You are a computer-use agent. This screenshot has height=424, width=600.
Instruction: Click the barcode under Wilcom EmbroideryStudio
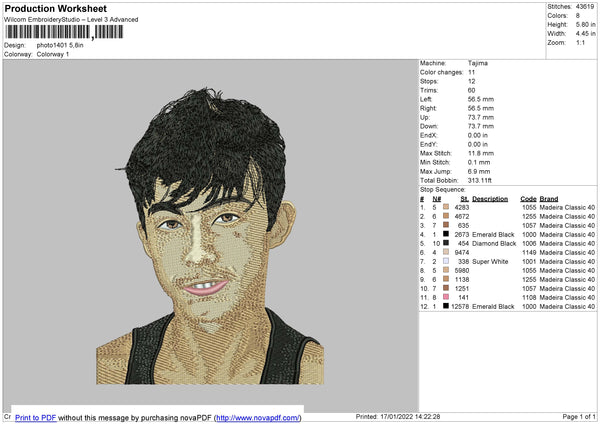pyautogui.click(x=64, y=32)
